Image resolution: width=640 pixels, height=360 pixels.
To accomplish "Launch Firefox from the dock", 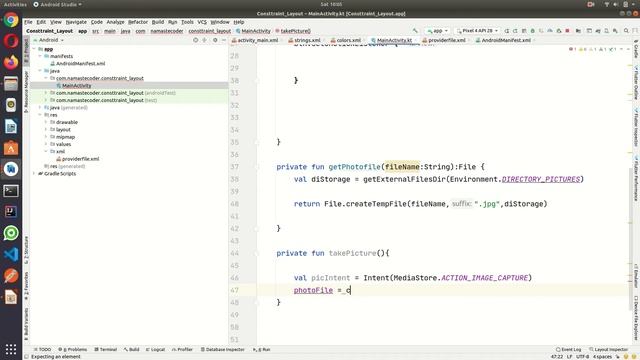I will pyautogui.click(x=11, y=62).
